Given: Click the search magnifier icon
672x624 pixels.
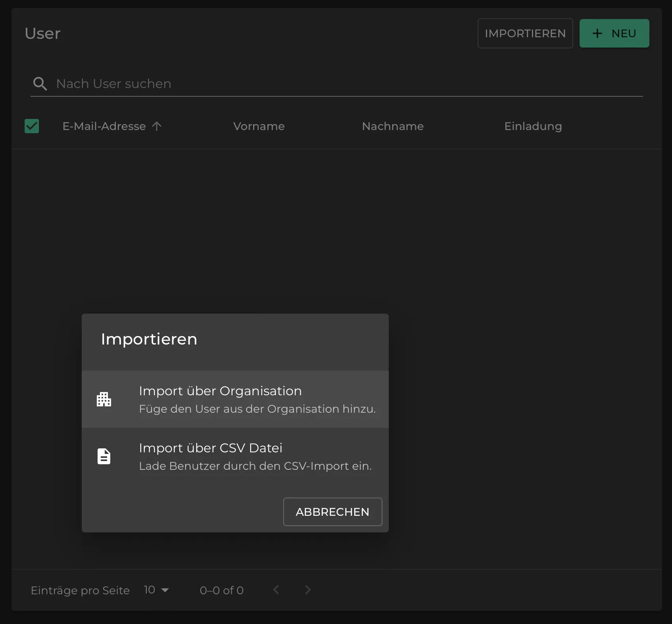Looking at the screenshot, I should coord(40,84).
